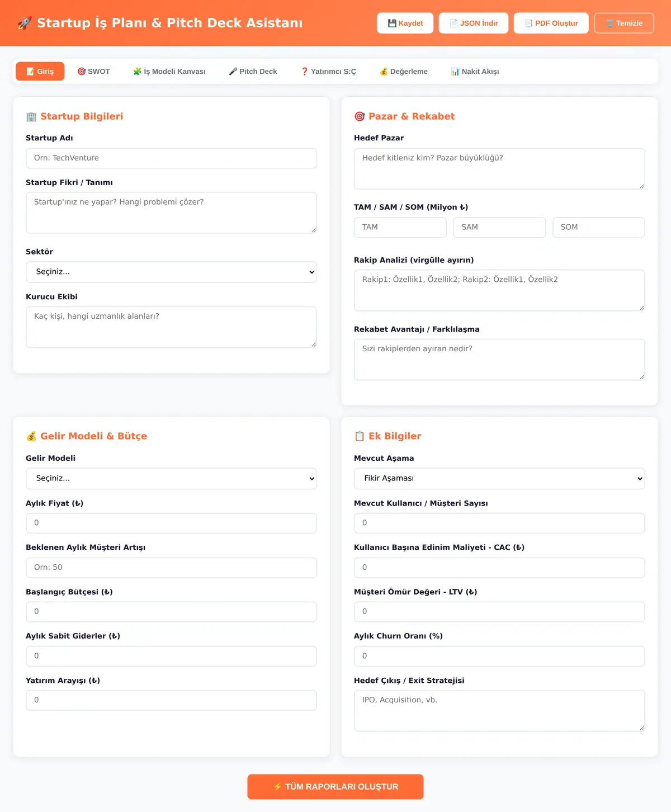The image size is (671, 812).
Task: Generate all reports with TÜM RAPORLARI OLUŞTUR
Action: (x=335, y=787)
